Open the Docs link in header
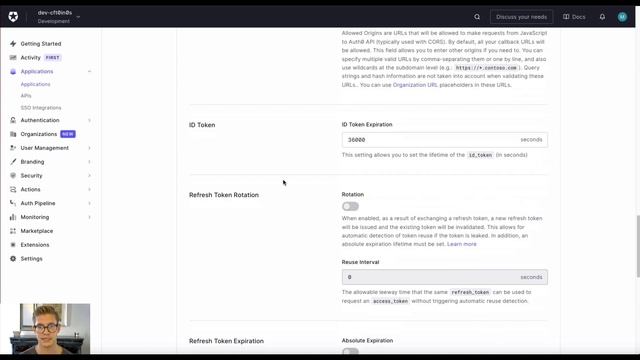The image size is (640, 360). coord(578,17)
